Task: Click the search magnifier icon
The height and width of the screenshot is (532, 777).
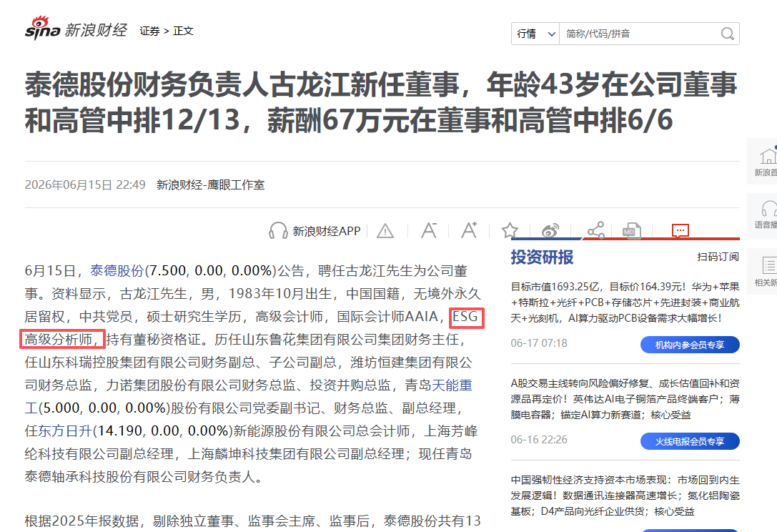Action: pyautogui.click(x=727, y=34)
